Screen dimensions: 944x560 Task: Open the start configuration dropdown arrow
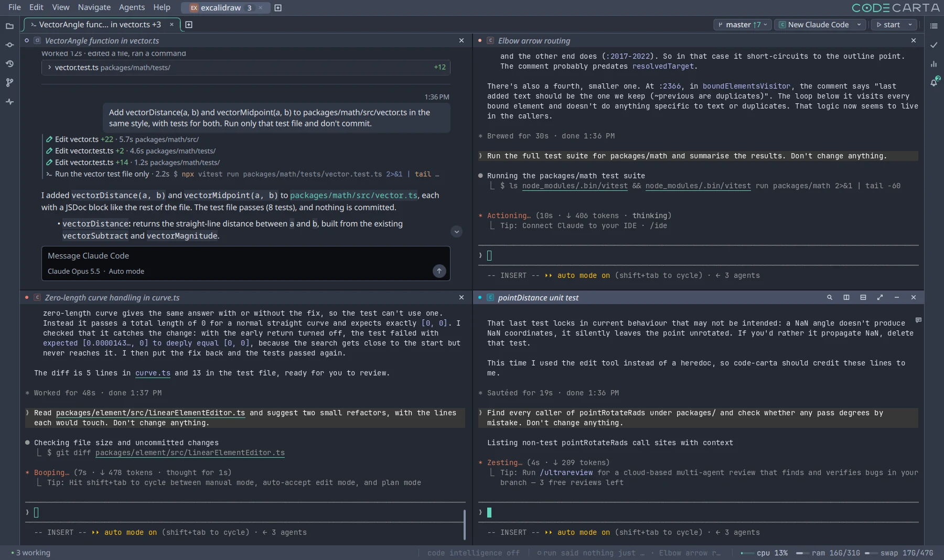(910, 25)
